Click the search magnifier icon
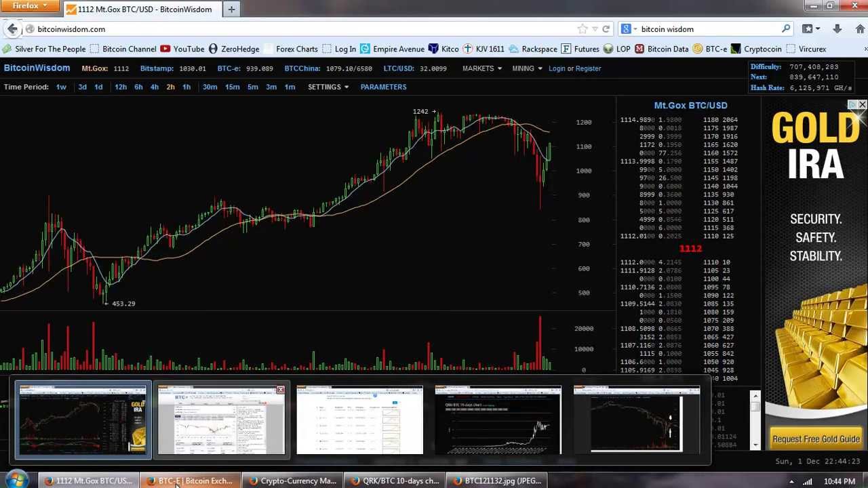The image size is (868, 488). pos(786,29)
